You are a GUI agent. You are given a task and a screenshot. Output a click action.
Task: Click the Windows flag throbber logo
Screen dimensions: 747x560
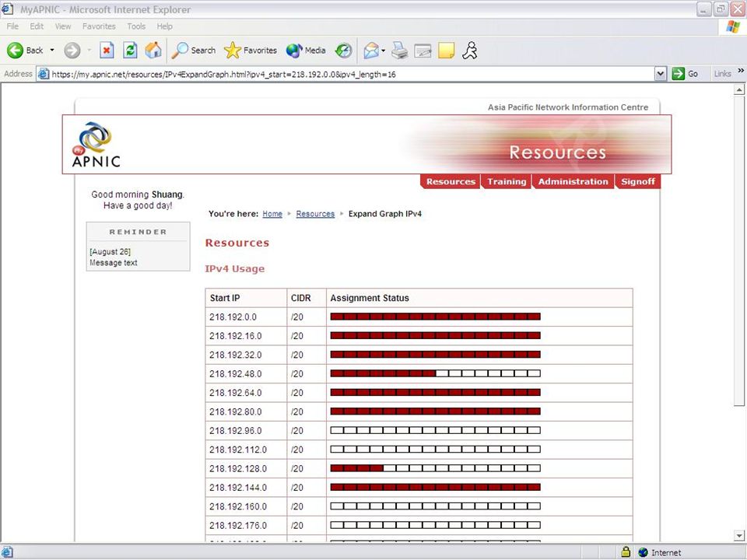pyautogui.click(x=733, y=26)
